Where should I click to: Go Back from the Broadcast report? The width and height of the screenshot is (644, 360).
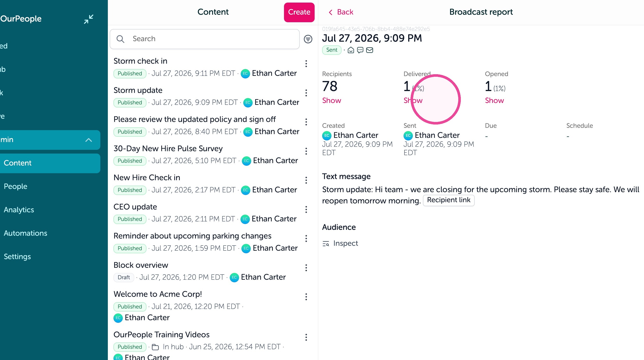(341, 12)
